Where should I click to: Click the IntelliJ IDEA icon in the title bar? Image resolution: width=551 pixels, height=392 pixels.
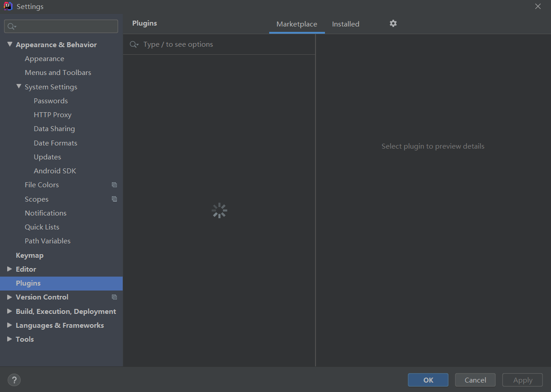tap(7, 6)
